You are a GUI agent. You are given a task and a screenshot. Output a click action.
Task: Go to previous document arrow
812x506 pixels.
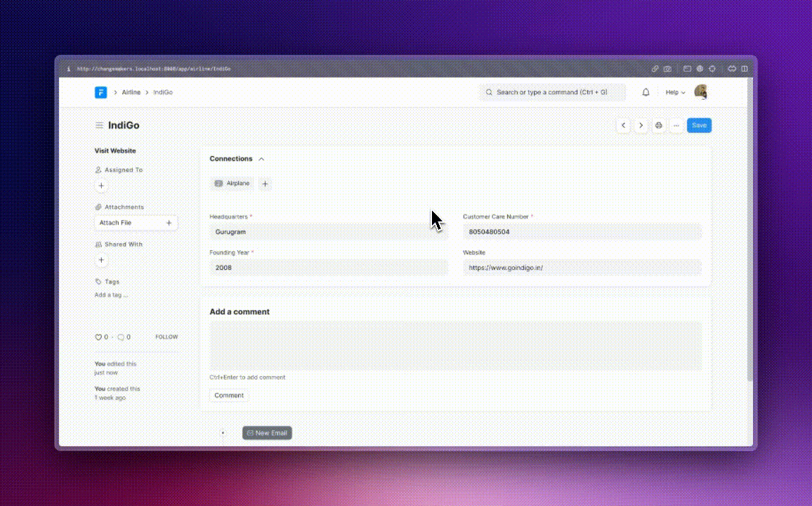624,125
